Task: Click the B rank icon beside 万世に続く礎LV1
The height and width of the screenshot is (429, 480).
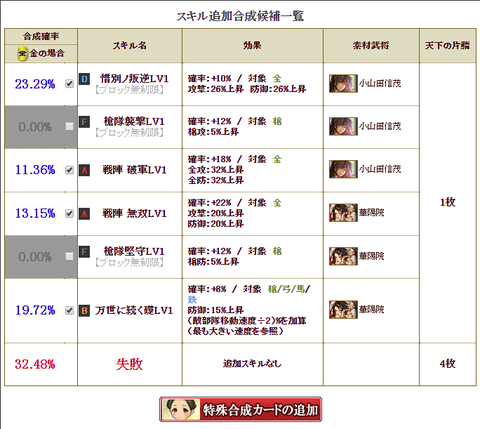Action: click(84, 311)
